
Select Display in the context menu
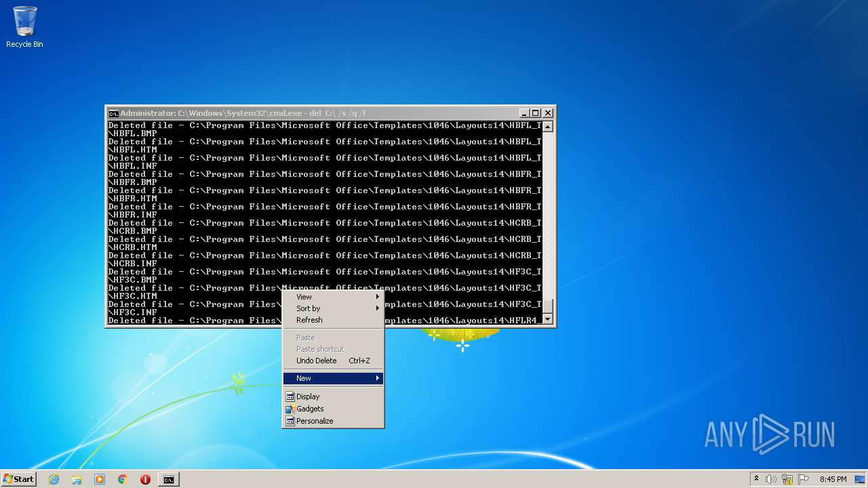pyautogui.click(x=333, y=396)
